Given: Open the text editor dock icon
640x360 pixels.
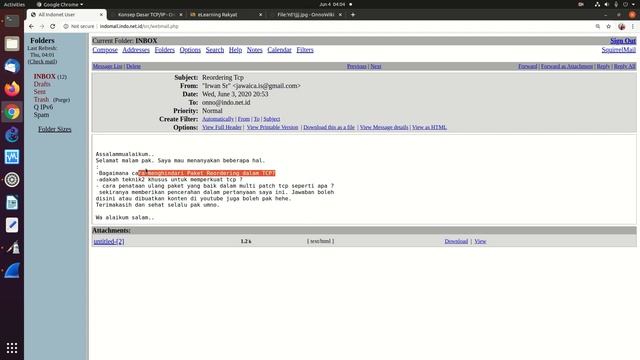Looking at the screenshot, I should coord(12,225).
